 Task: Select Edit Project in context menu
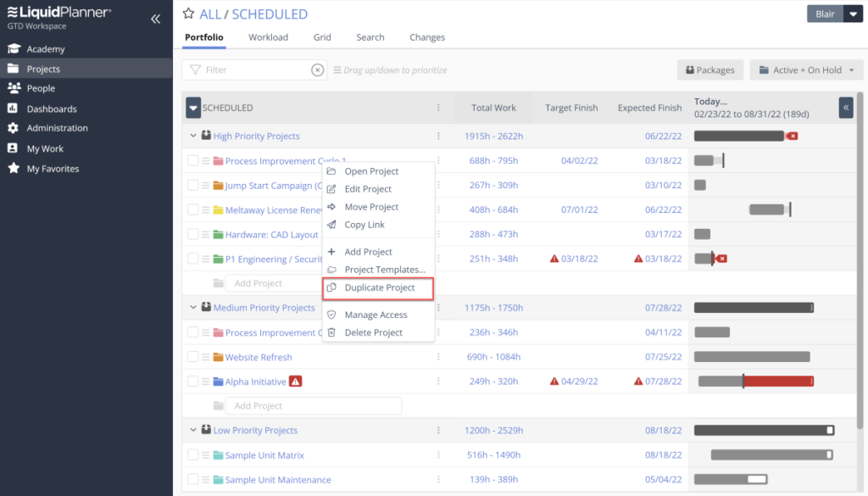[x=378, y=189]
